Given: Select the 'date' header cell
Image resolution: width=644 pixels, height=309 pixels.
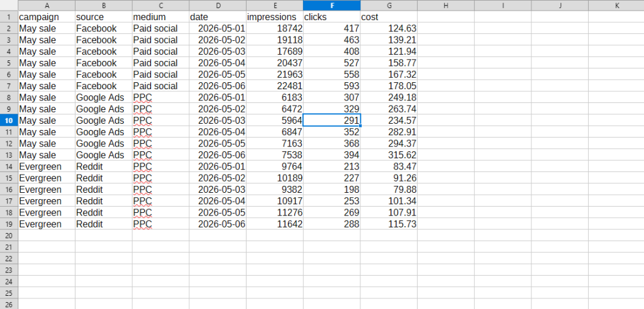Looking at the screenshot, I should [x=218, y=17].
